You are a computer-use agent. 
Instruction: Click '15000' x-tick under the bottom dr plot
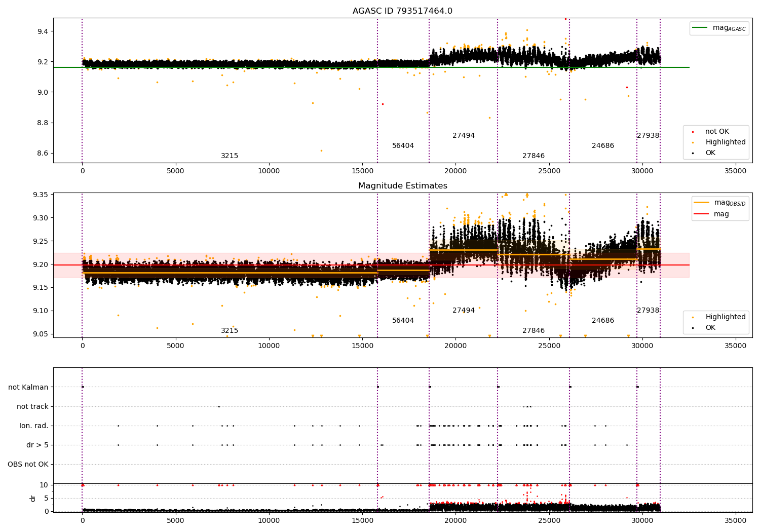click(362, 520)
